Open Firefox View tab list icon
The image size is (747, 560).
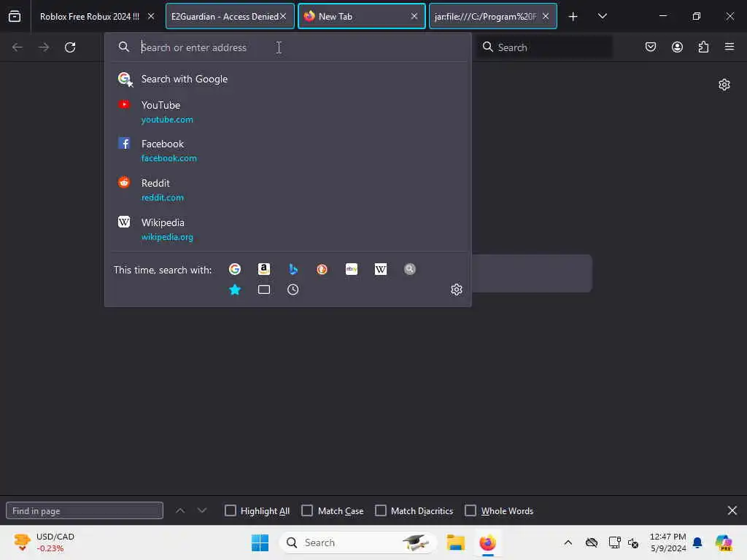15,16
